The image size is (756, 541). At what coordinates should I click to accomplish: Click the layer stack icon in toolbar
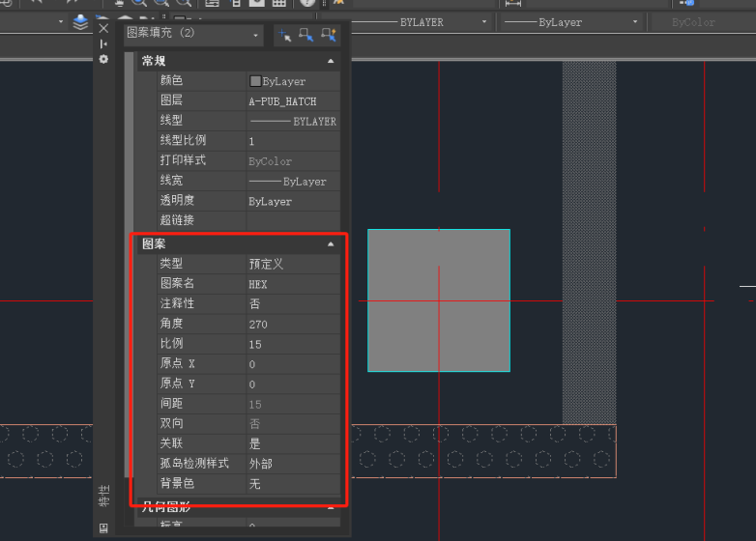pyautogui.click(x=81, y=21)
